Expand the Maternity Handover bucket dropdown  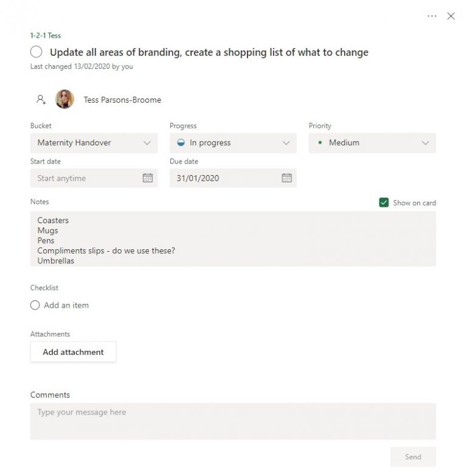[x=147, y=143]
